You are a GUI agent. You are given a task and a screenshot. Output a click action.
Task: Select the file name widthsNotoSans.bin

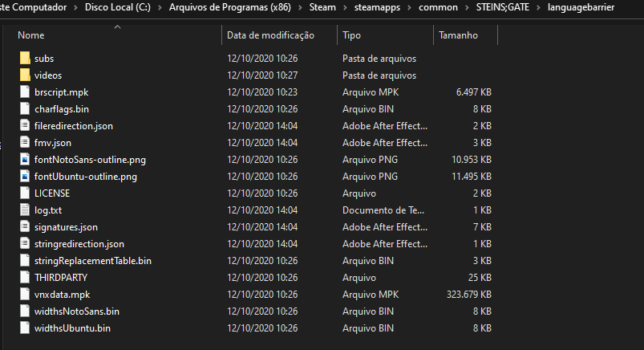point(77,311)
